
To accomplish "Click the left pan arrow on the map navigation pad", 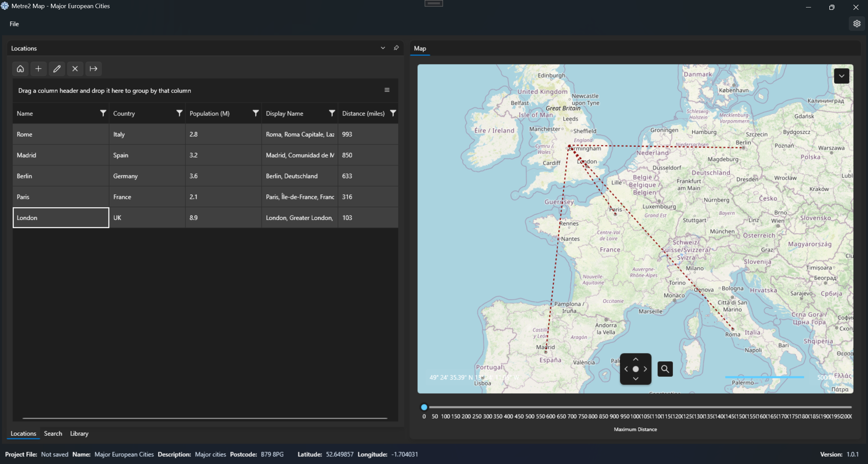I will (626, 369).
